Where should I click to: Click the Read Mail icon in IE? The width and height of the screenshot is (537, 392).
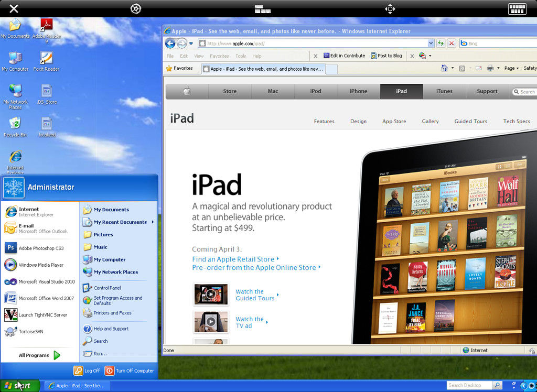(x=478, y=68)
